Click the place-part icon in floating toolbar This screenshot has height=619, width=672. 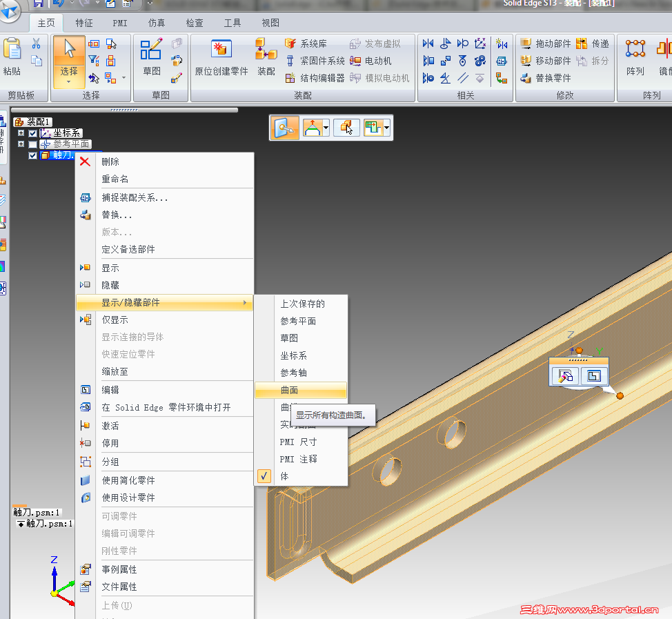point(346,128)
